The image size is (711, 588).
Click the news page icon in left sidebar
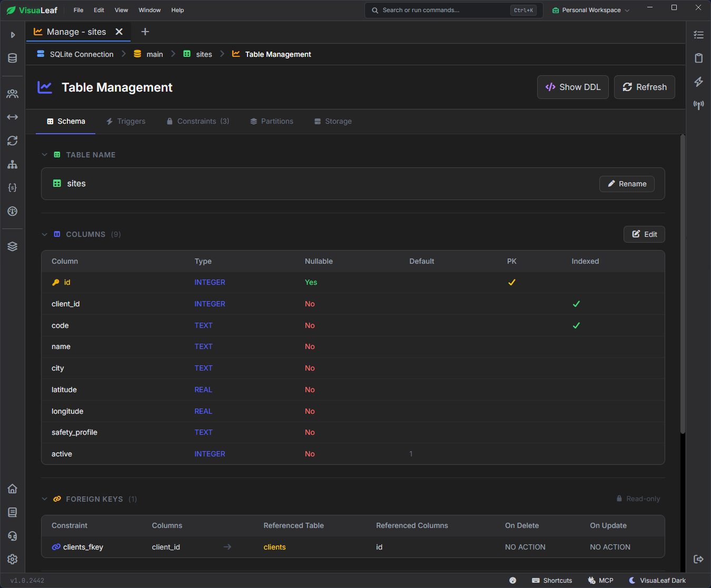tap(13, 512)
